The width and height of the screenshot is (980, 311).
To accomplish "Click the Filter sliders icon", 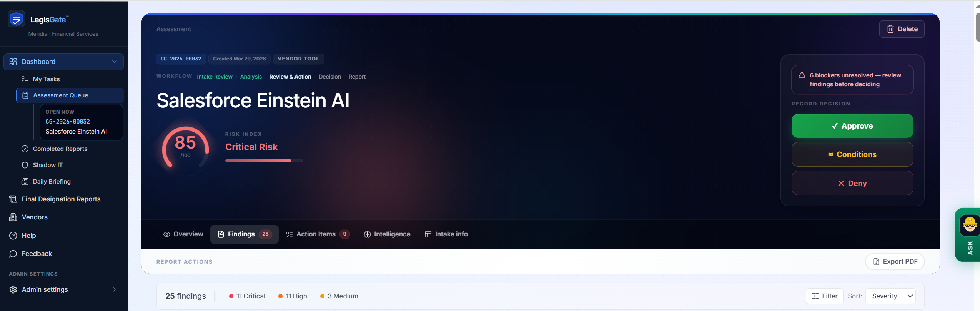I will pos(815,296).
